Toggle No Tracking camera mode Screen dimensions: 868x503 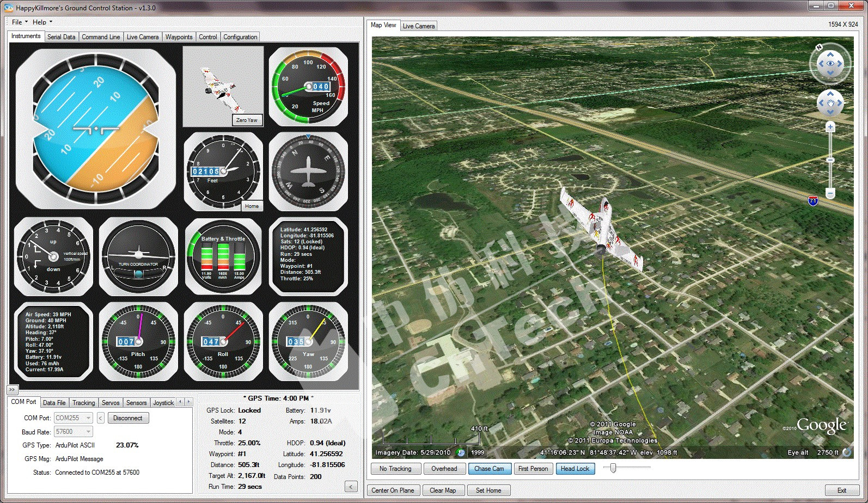coord(395,469)
